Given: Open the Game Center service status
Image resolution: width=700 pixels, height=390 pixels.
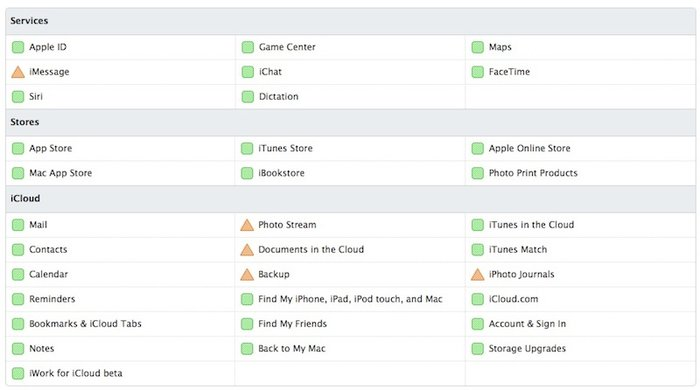Looking at the screenshot, I should 287,47.
